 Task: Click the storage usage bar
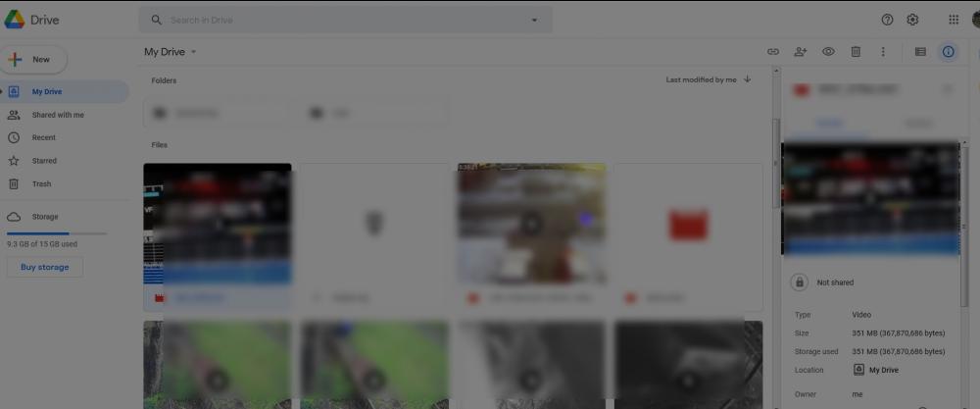[x=57, y=233]
